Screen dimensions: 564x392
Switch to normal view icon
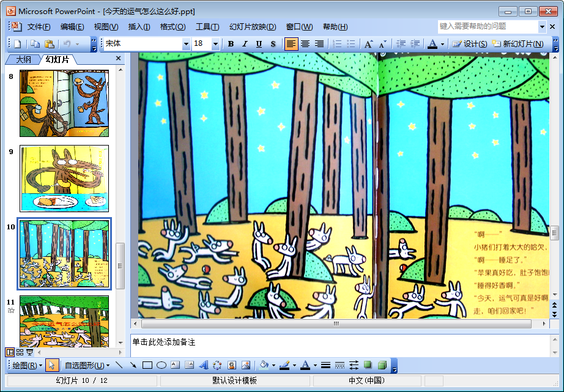click(x=10, y=352)
